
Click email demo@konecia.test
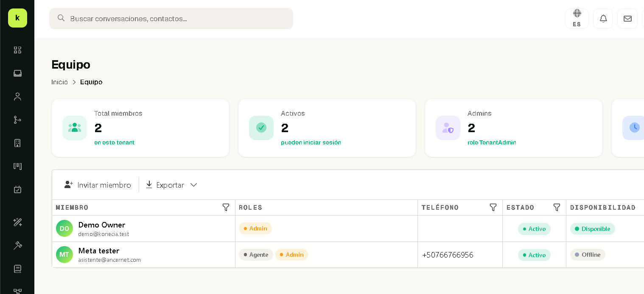click(x=104, y=234)
